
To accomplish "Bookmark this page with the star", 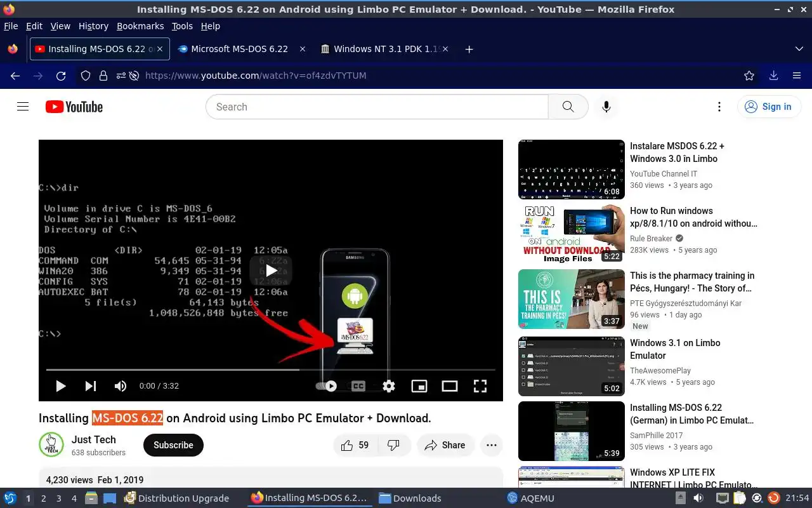I will tap(749, 76).
